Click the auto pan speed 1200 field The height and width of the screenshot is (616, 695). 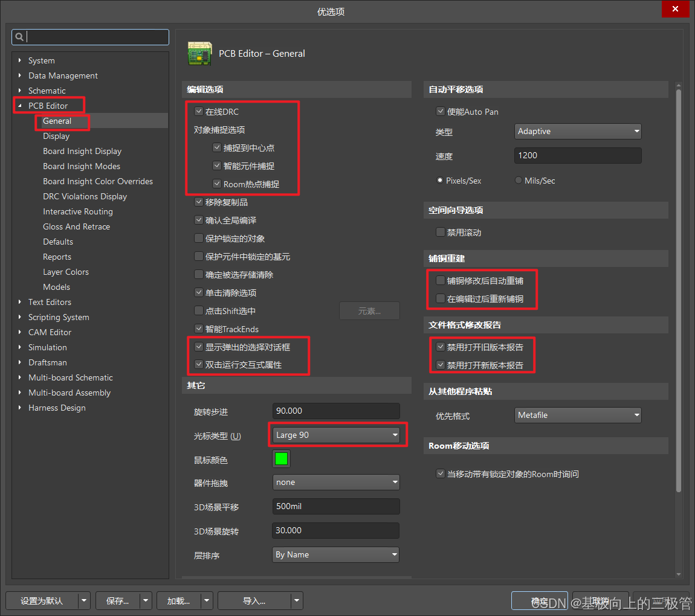(578, 155)
